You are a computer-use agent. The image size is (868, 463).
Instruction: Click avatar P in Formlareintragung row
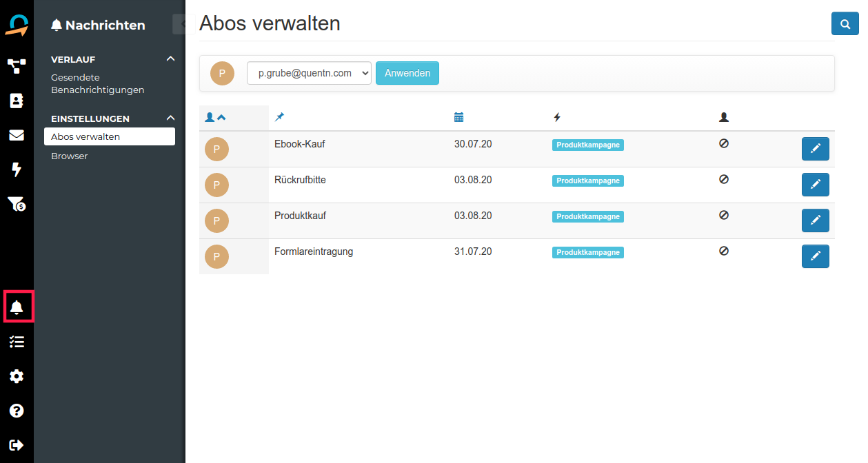(x=216, y=256)
